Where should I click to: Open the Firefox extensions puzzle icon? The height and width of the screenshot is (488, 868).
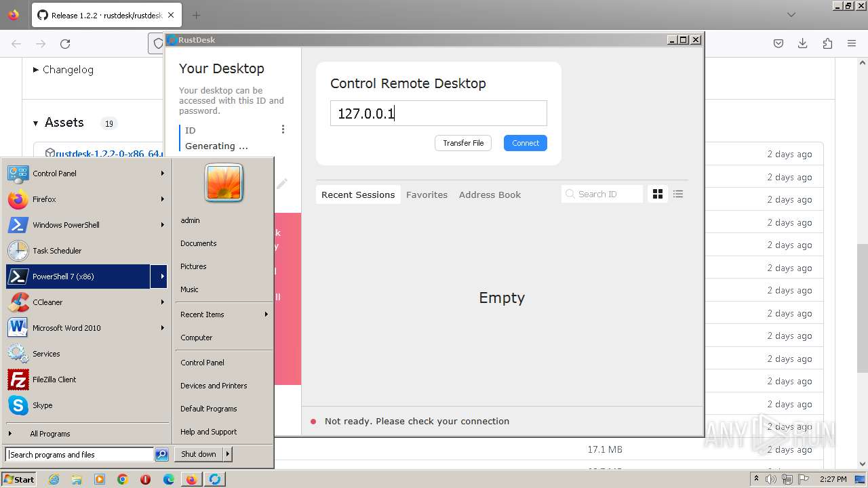tap(827, 43)
